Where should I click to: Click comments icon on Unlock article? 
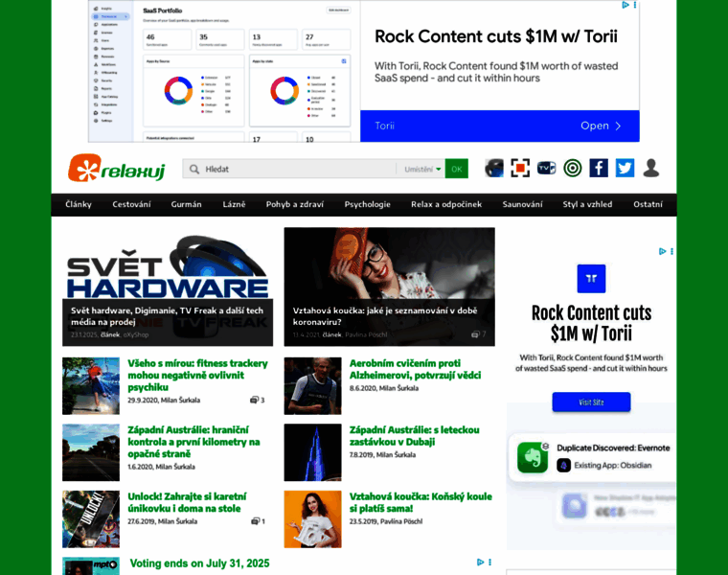click(x=255, y=521)
